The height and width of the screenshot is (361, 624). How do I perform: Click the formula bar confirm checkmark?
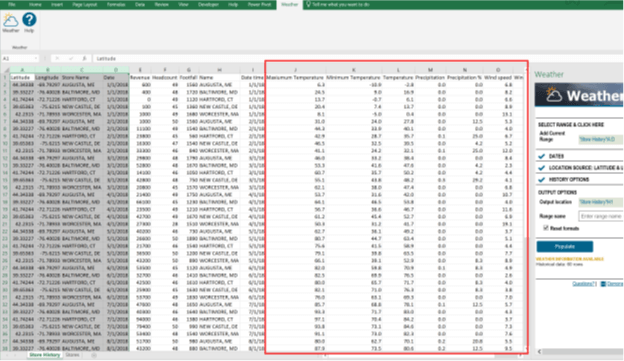(71, 59)
